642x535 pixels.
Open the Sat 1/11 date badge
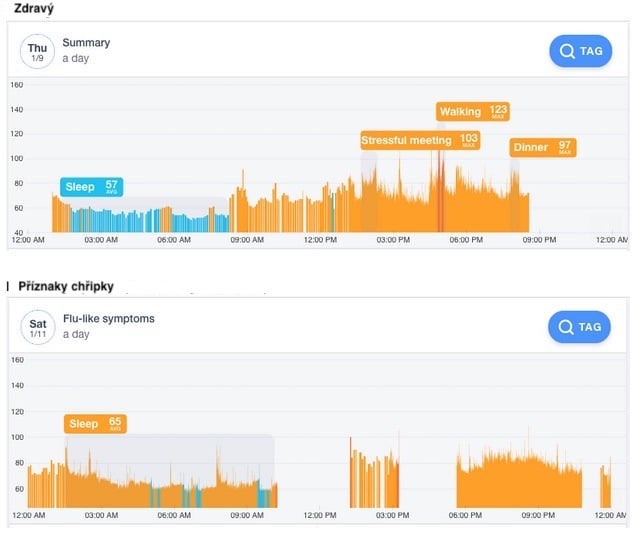point(38,327)
